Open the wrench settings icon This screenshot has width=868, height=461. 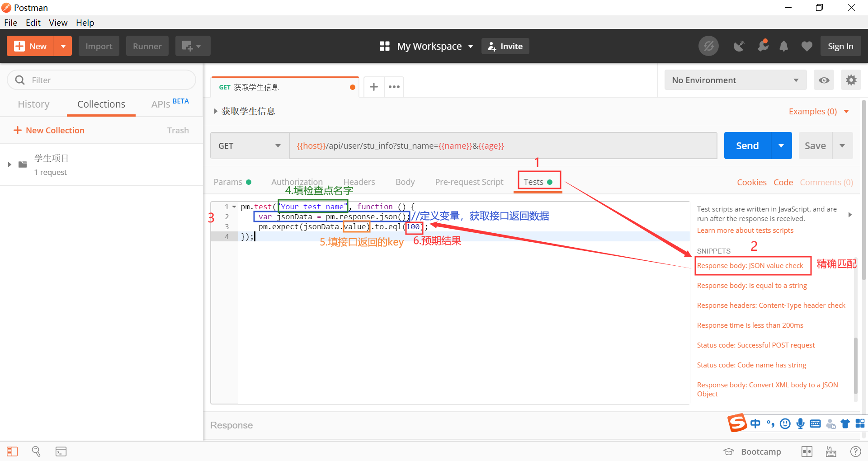pyautogui.click(x=763, y=46)
